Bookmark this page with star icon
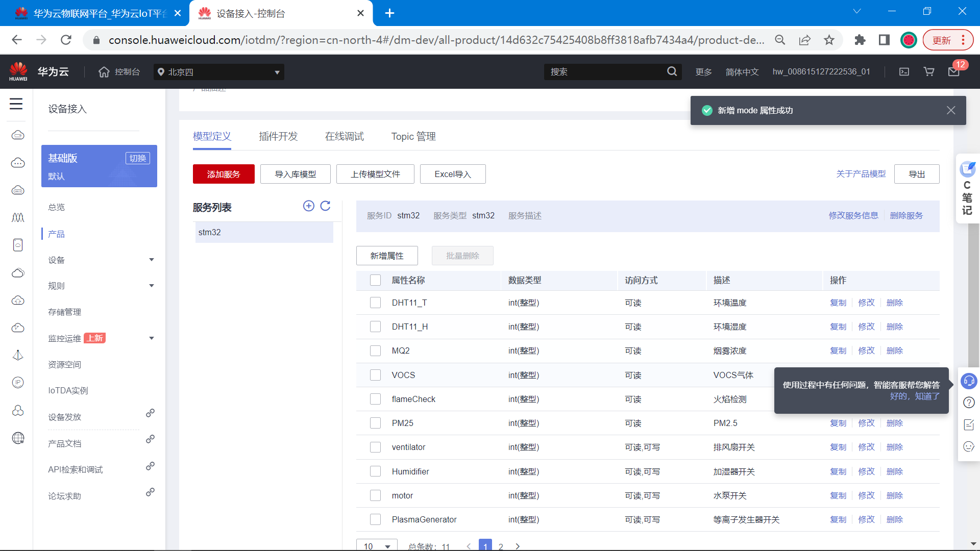The image size is (980, 551). click(x=829, y=40)
